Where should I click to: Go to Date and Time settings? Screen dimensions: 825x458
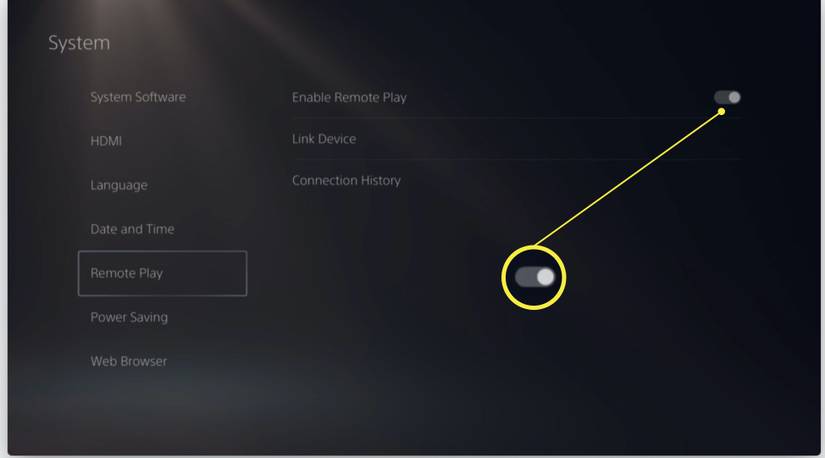point(132,229)
